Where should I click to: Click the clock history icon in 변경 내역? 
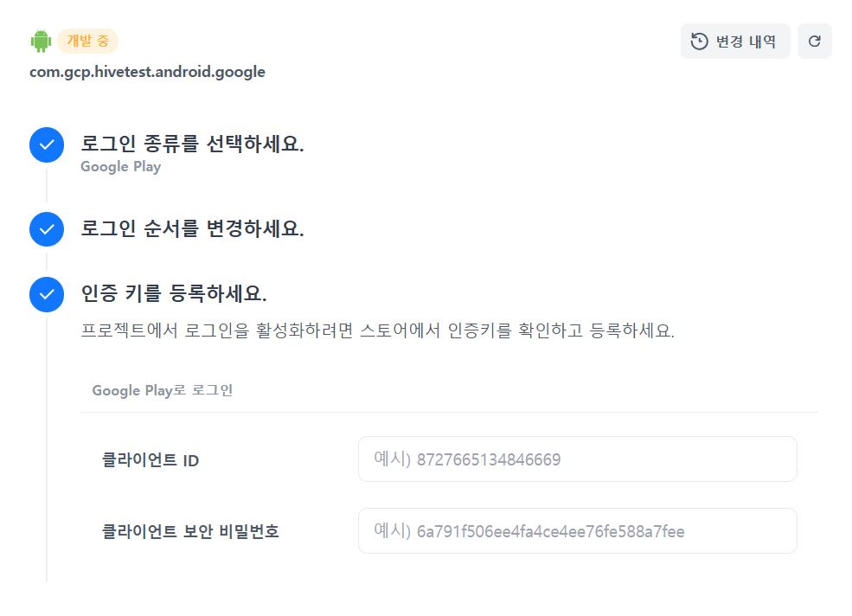pyautogui.click(x=700, y=41)
